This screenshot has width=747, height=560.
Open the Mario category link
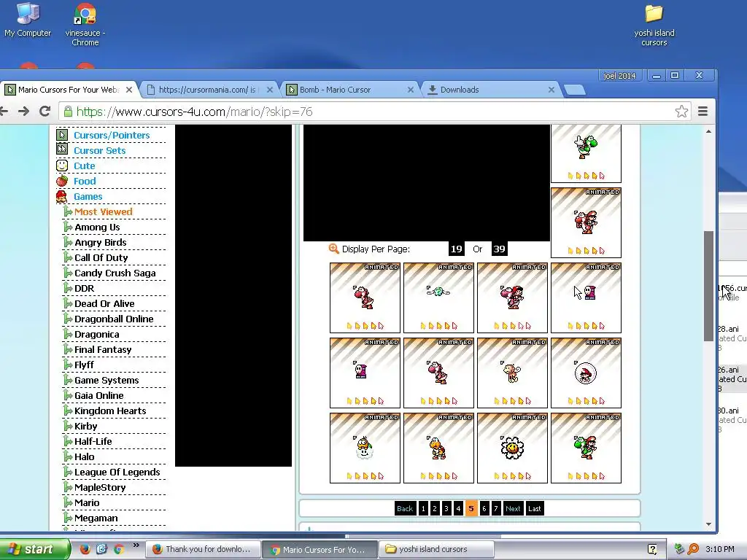(x=88, y=502)
